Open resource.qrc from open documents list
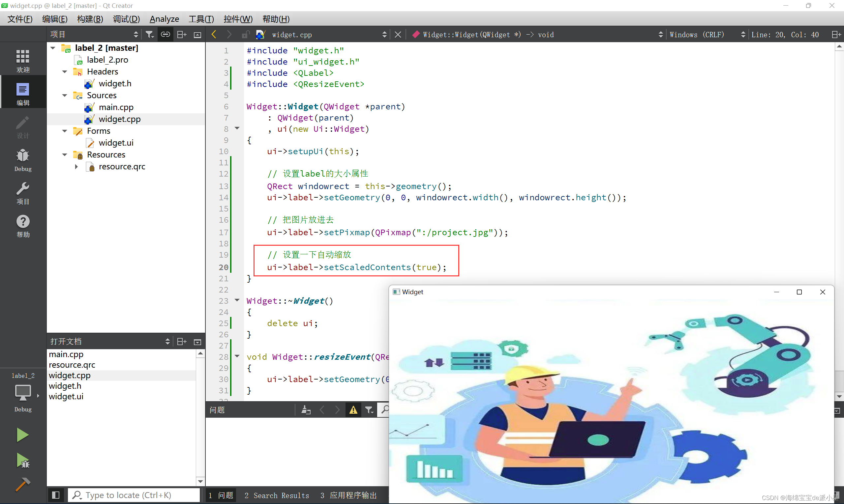 click(72, 365)
